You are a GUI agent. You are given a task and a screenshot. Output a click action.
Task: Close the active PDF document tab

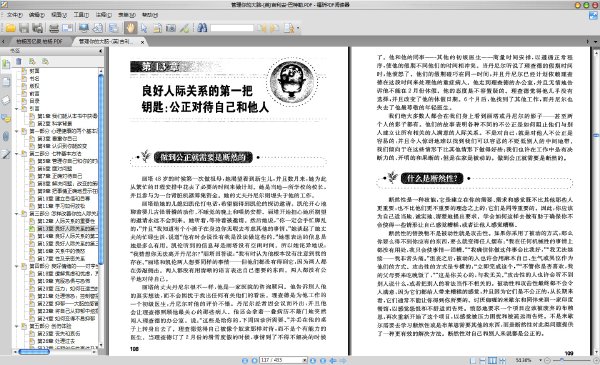click(142, 42)
